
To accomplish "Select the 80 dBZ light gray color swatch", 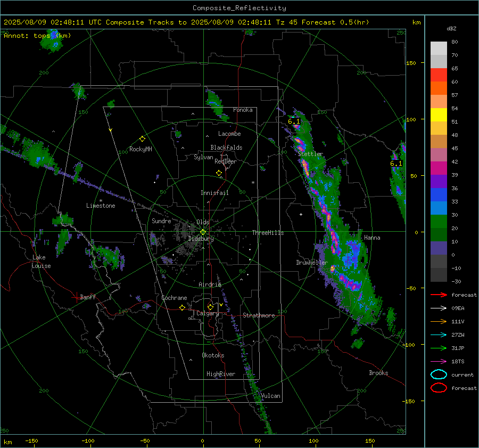I will coord(439,48).
